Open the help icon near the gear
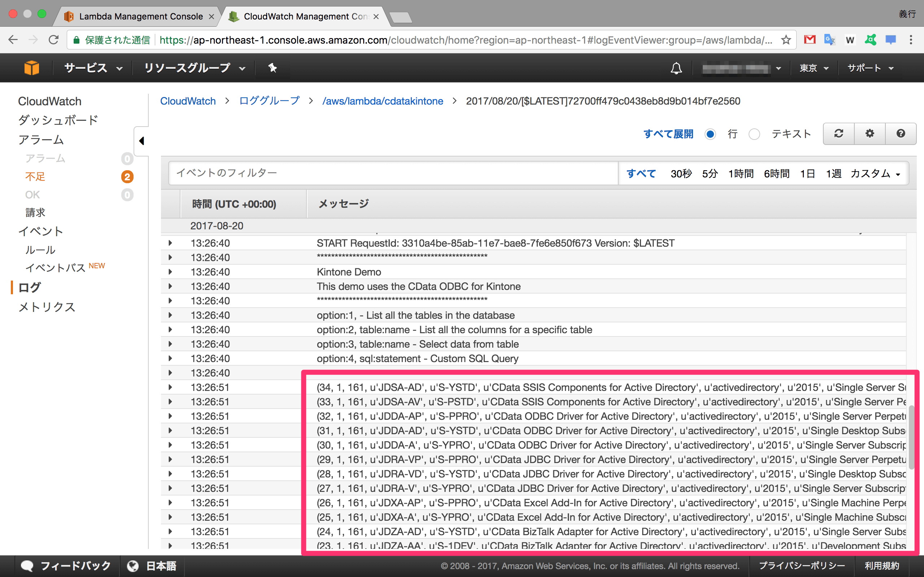 [901, 133]
